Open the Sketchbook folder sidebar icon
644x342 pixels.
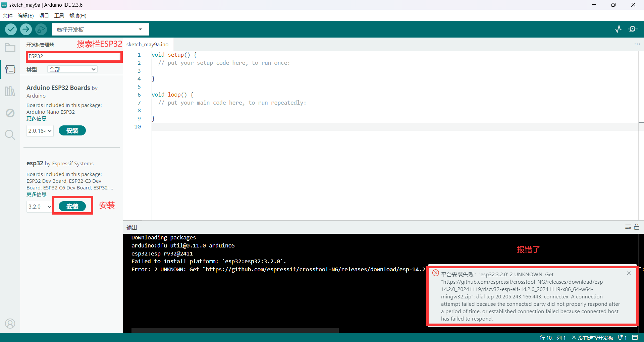(x=10, y=48)
